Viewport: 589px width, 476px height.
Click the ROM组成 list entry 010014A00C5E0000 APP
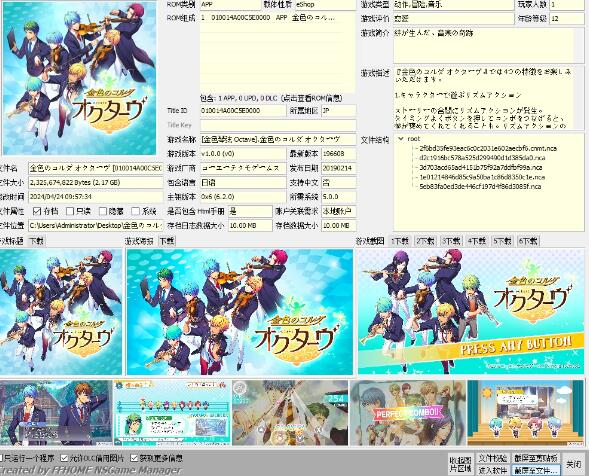pyautogui.click(x=278, y=18)
